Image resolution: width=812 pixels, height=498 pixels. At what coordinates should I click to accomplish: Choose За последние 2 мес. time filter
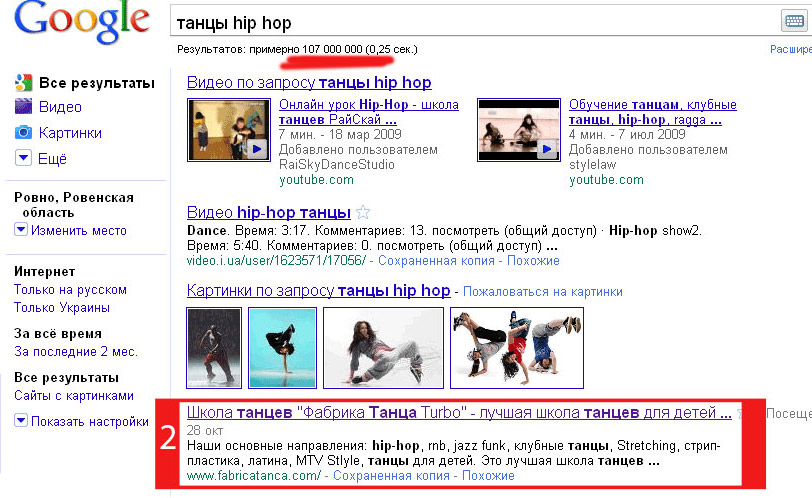pyautogui.click(x=76, y=351)
